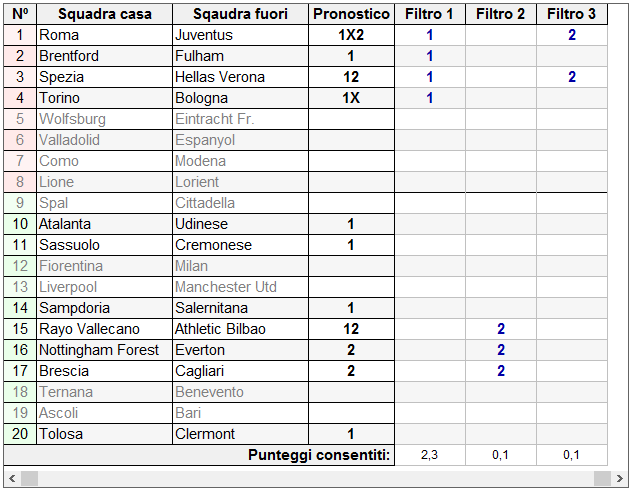This screenshot has height=490, width=632.
Task: Click the Sampdoria home team cell
Action: (x=104, y=308)
